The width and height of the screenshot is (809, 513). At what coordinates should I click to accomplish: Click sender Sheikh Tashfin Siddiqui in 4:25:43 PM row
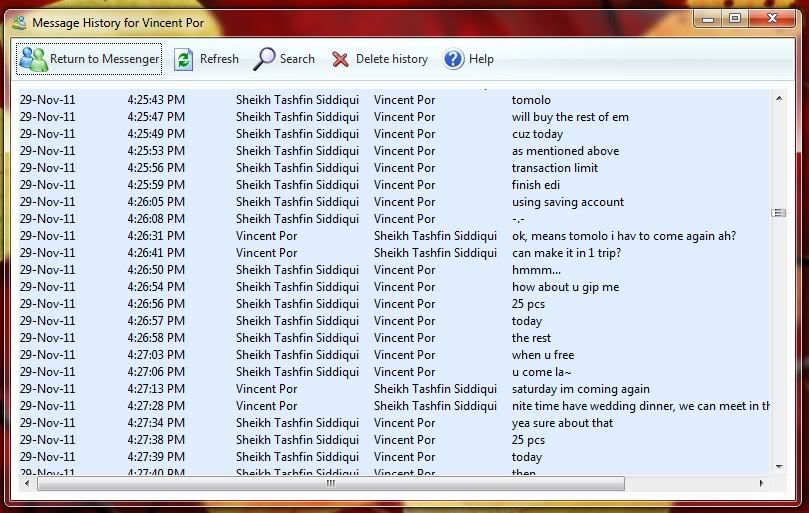297,100
